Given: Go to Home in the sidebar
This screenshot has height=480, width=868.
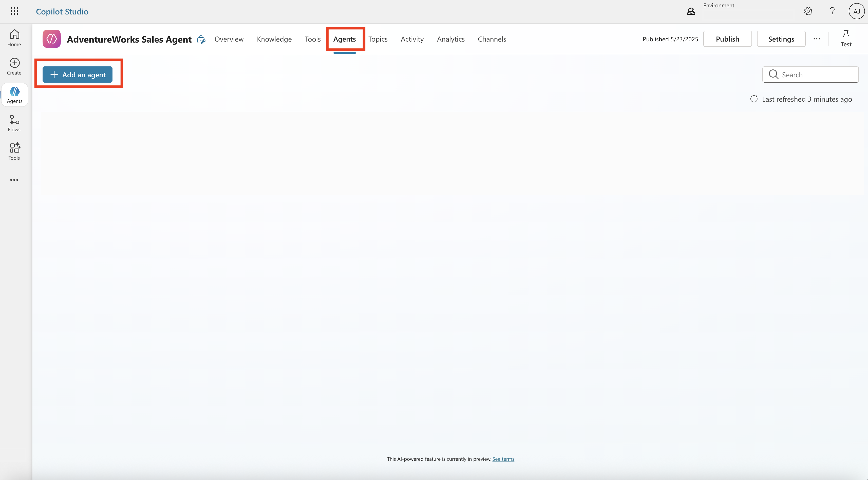Looking at the screenshot, I should tap(14, 38).
